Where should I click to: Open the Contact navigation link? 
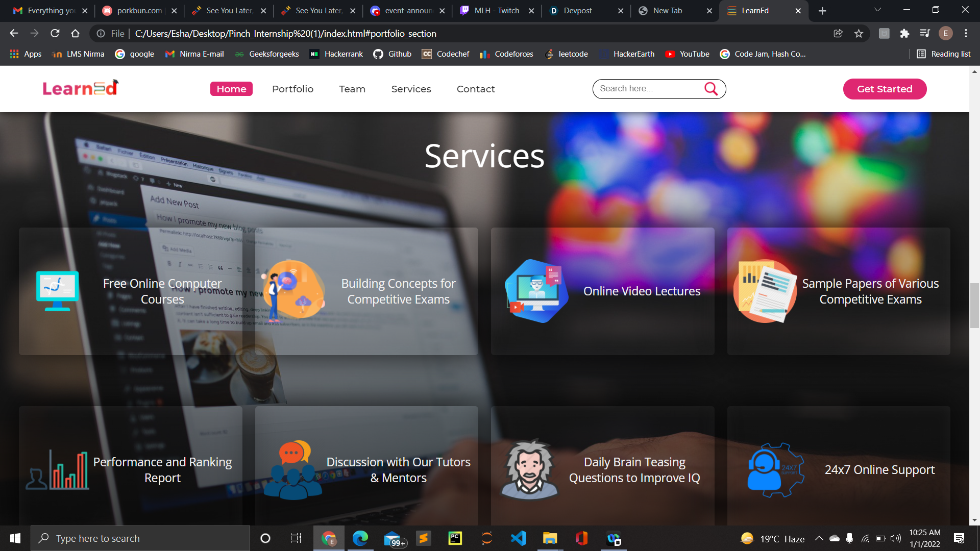[x=475, y=89]
